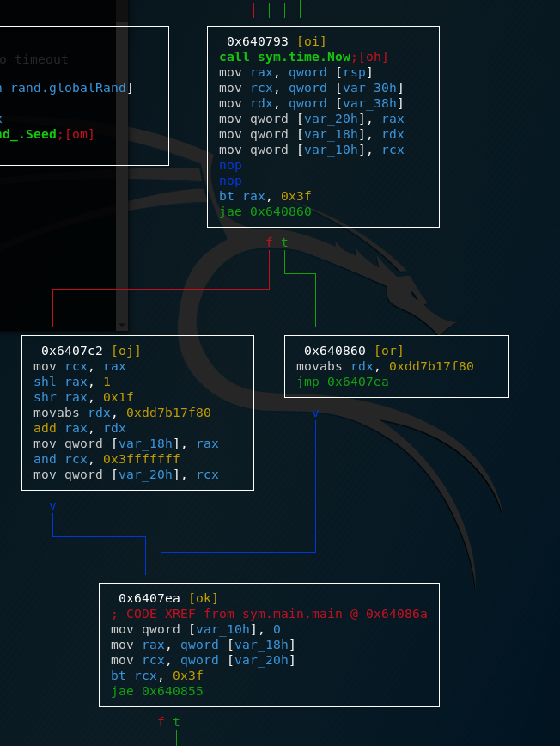Select the rand.globalRand text in left block
The width and height of the screenshot is (560, 746).
[x=68, y=88]
